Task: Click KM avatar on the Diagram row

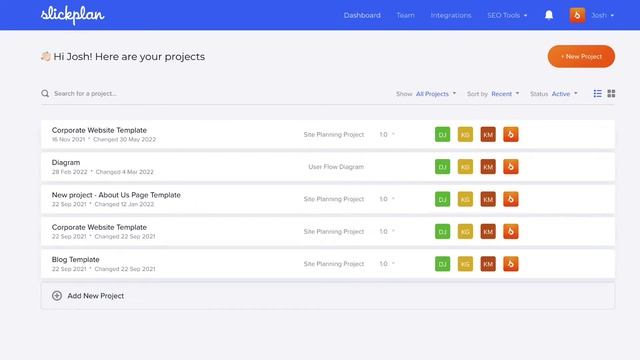Action: [488, 167]
